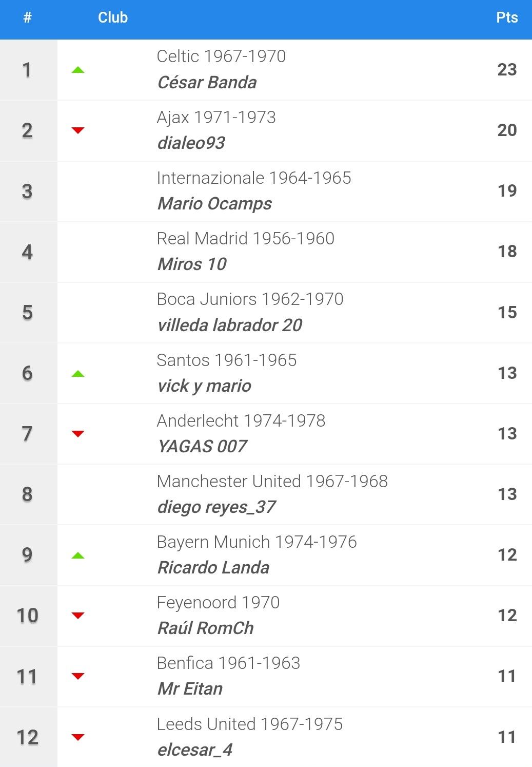The height and width of the screenshot is (767, 532).
Task: Open user Mario Ocamps' profile
Action: 214,204
